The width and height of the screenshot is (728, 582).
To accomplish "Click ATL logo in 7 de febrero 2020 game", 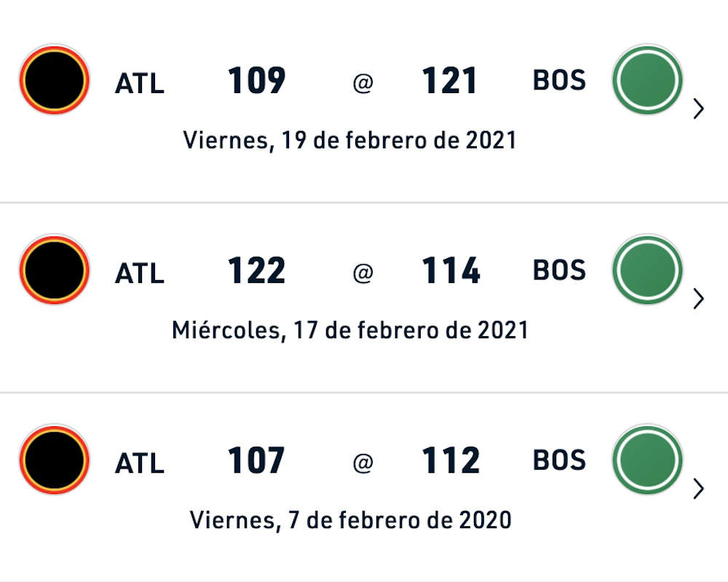I will coord(55,460).
